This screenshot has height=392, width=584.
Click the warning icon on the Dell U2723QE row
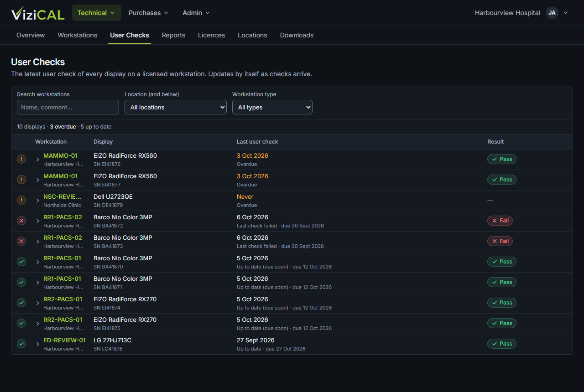[x=21, y=201]
